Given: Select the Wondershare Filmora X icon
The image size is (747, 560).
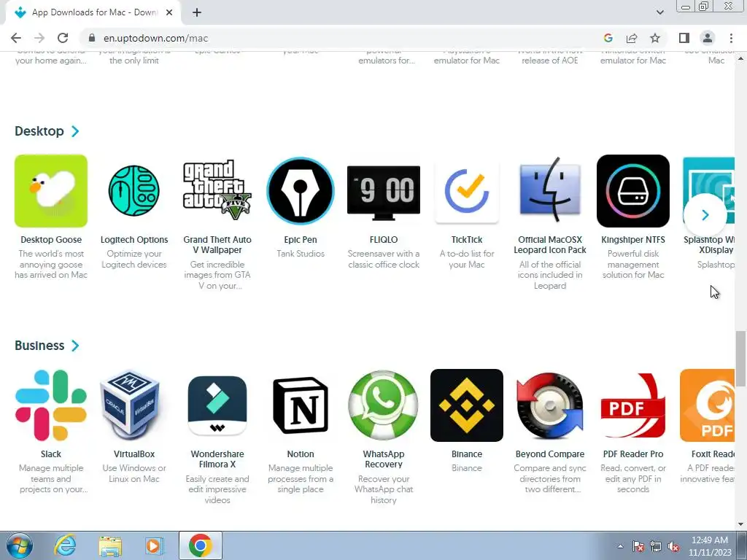Looking at the screenshot, I should tap(217, 405).
